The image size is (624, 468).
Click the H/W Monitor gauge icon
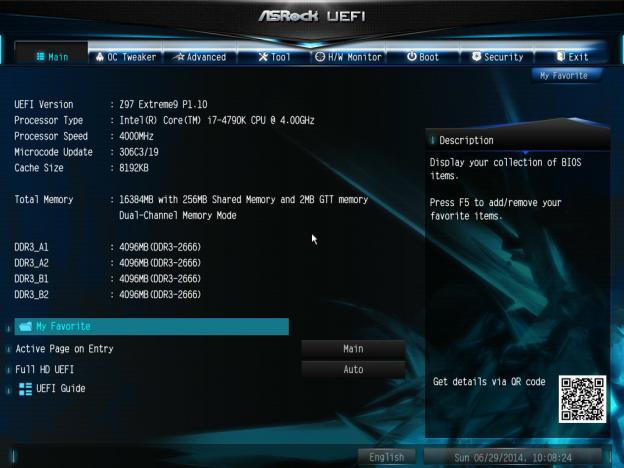coord(320,57)
